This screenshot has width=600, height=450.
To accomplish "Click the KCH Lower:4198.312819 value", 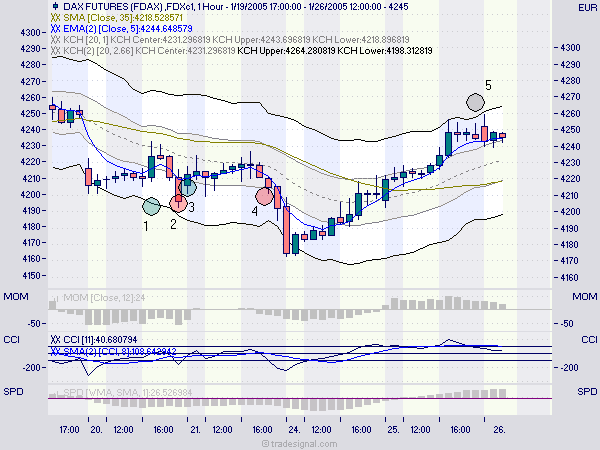I will click(x=385, y=51).
